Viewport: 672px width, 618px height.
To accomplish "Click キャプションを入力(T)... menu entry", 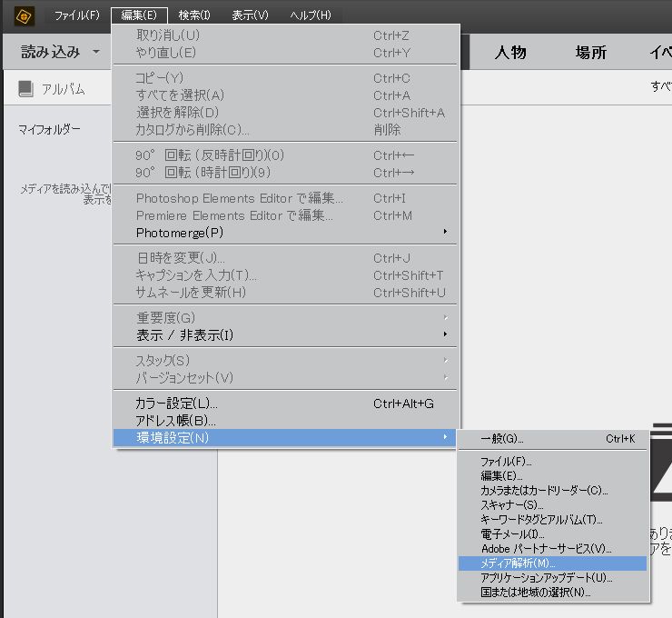I will click(285, 275).
